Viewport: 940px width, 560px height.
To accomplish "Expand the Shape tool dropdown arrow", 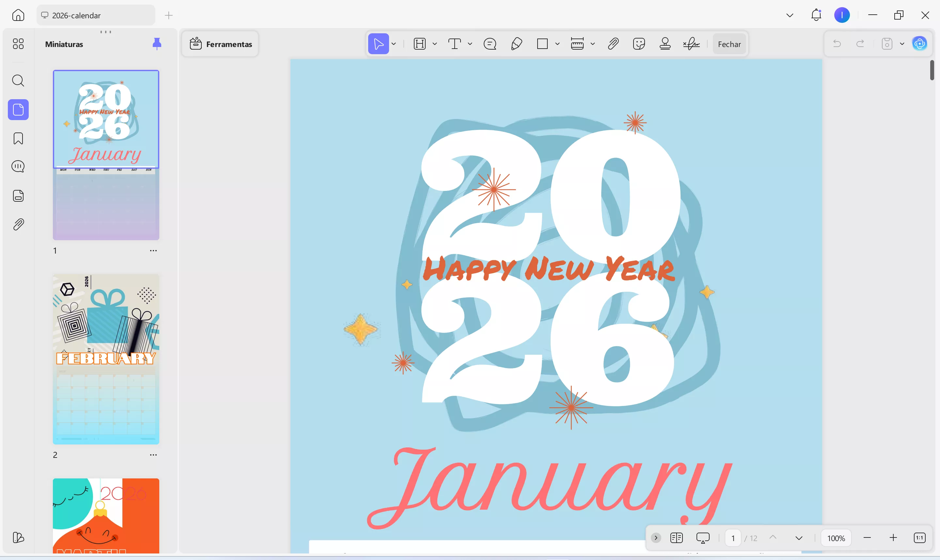I will click(x=557, y=44).
